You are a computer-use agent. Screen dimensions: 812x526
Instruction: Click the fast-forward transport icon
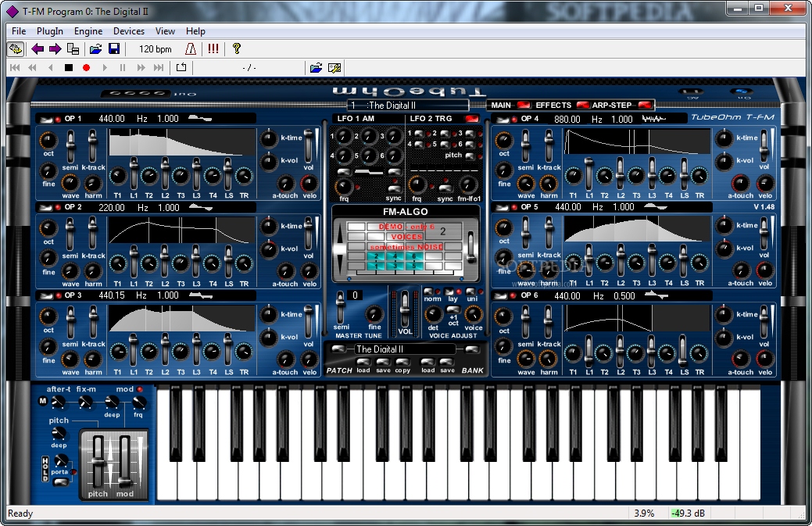[141, 67]
